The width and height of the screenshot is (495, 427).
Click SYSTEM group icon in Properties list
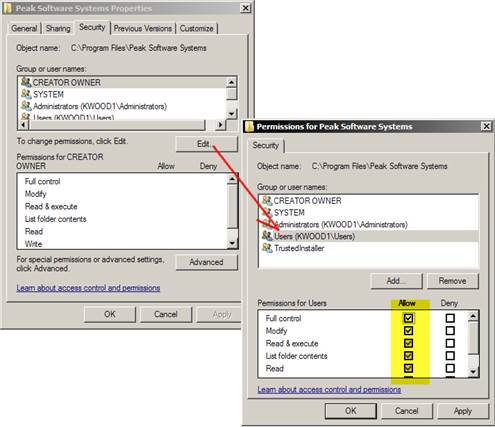[x=26, y=94]
